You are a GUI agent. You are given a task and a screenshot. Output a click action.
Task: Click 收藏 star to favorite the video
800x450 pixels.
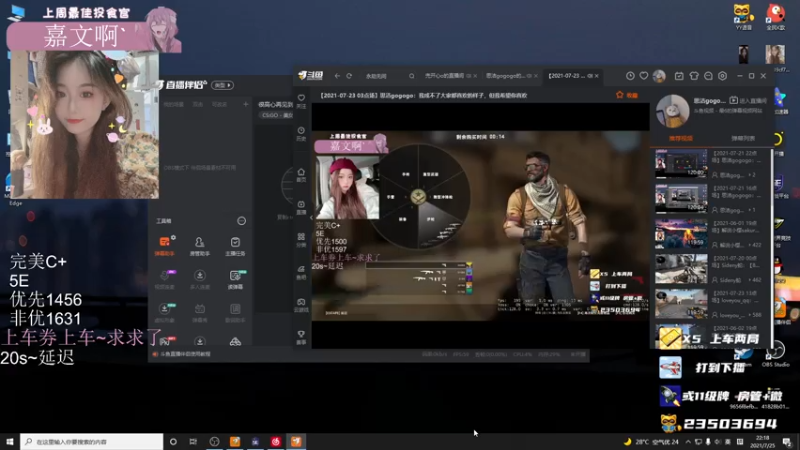(x=627, y=95)
